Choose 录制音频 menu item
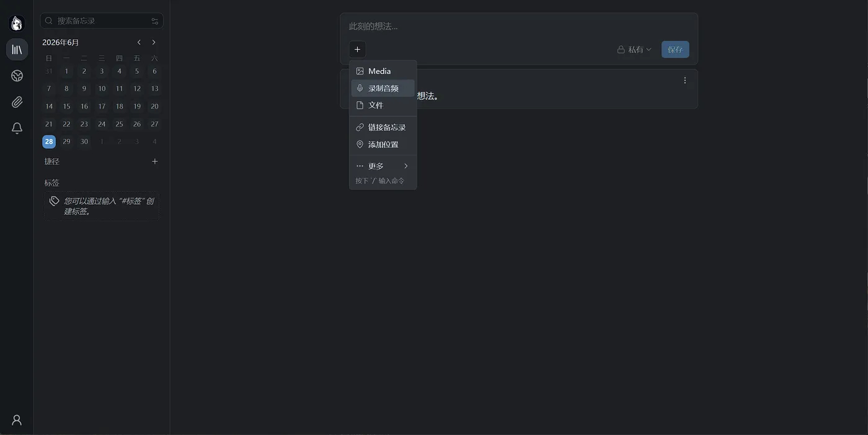Screen dimensions: 868x435 pos(383,88)
